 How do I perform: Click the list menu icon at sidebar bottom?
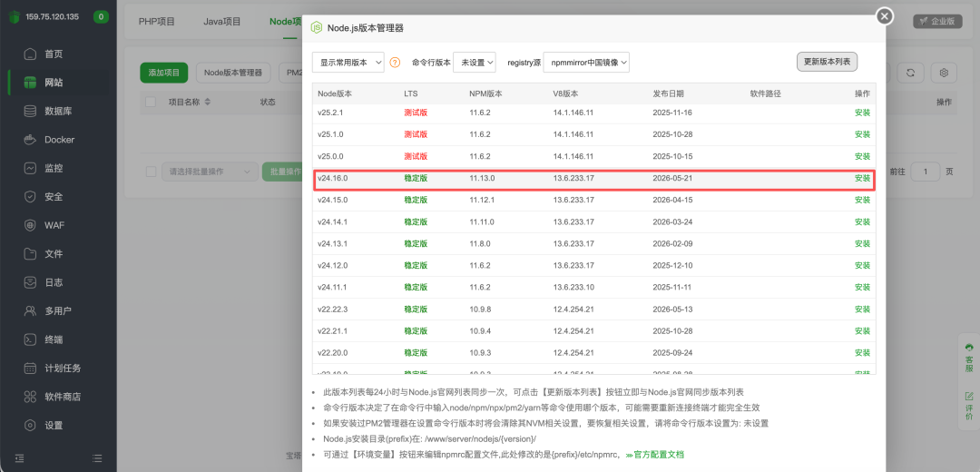[97, 458]
